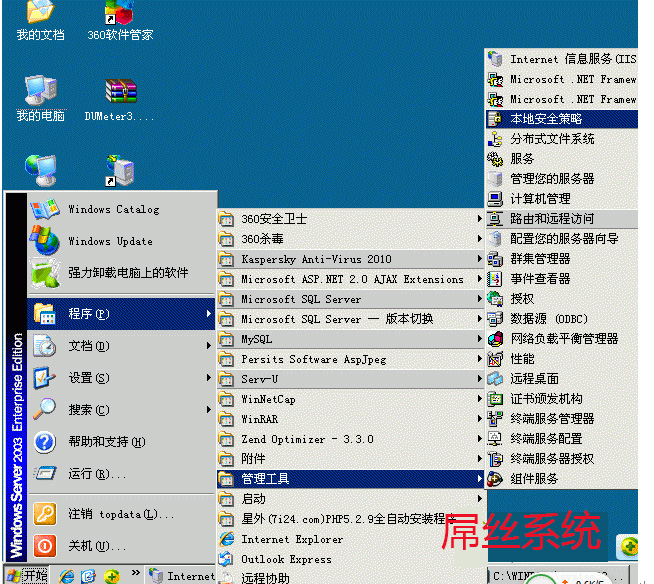This screenshot has width=654, height=584.
Task: Select 路由和远程访问 menu entry
Action: 561,219
